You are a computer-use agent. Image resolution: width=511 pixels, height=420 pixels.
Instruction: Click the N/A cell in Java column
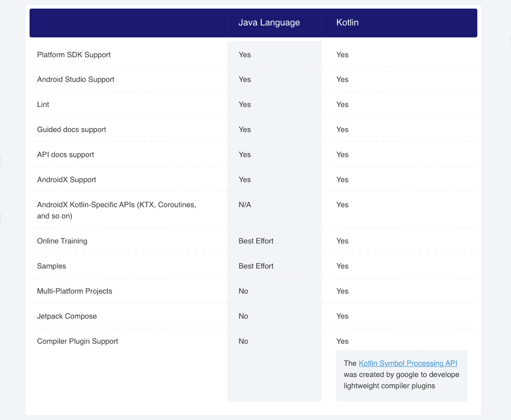(245, 205)
